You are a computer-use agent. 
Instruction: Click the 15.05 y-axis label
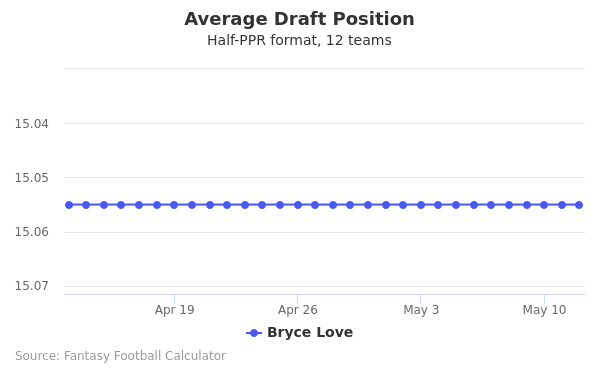click(x=32, y=178)
